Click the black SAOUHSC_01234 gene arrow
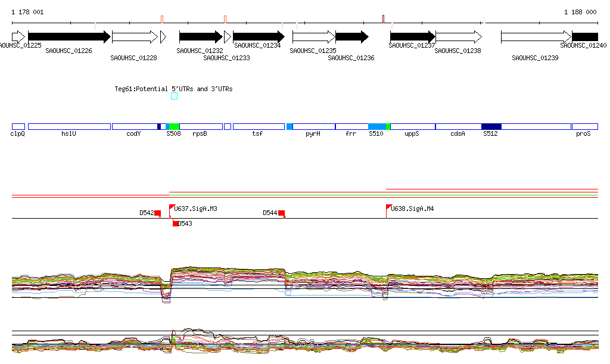 coord(259,37)
